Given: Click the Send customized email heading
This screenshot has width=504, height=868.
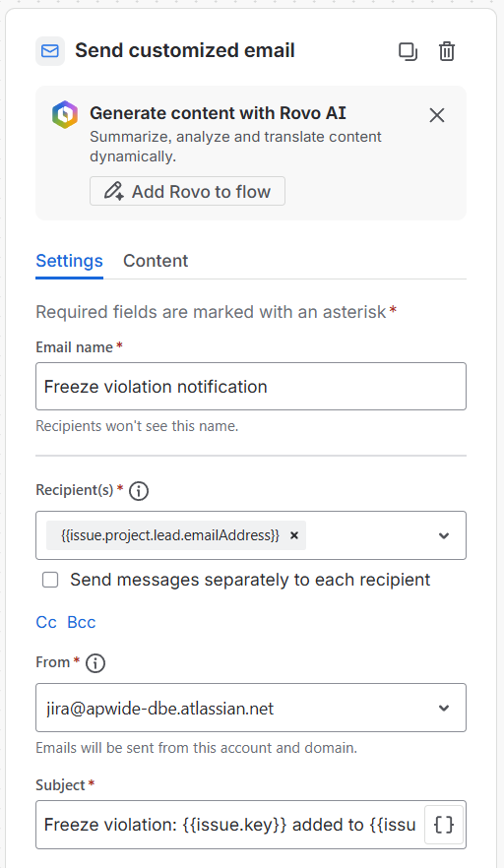Looking at the screenshot, I should coord(185,50).
